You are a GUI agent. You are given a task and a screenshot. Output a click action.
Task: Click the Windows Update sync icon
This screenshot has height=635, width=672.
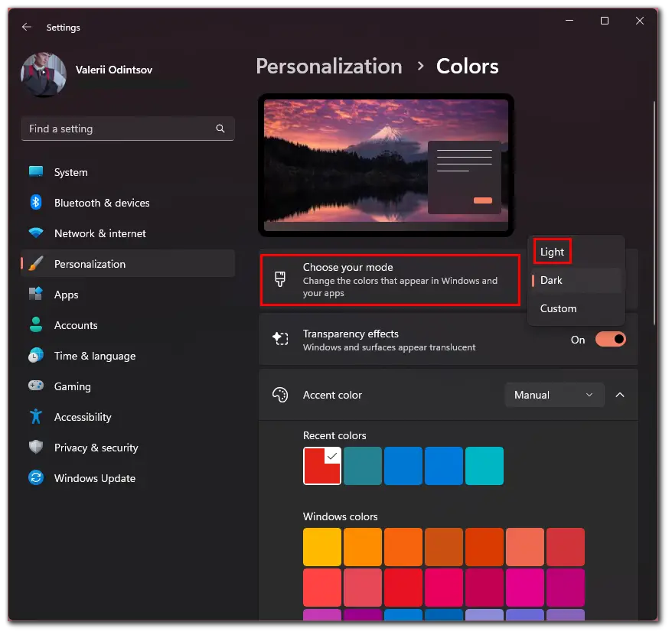click(36, 477)
